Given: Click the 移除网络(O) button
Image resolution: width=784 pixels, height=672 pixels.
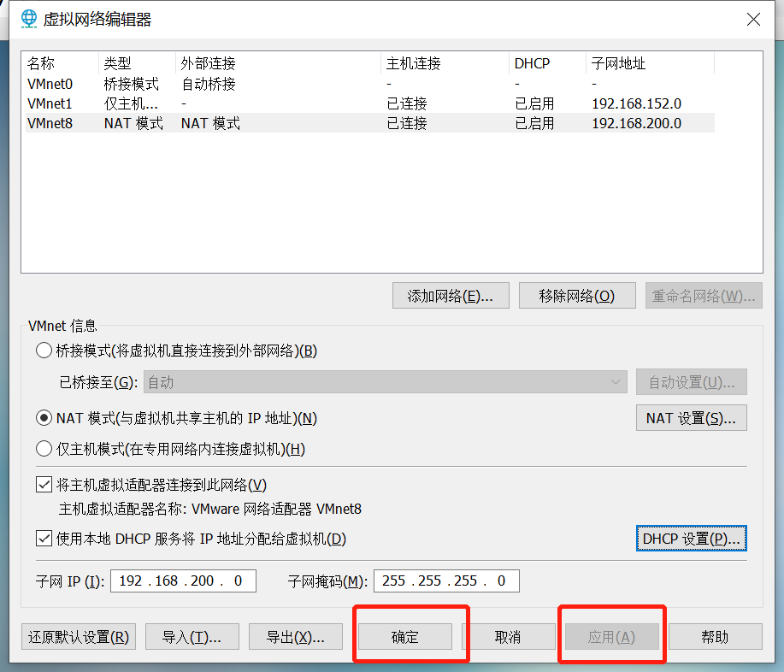Looking at the screenshot, I should tap(577, 296).
